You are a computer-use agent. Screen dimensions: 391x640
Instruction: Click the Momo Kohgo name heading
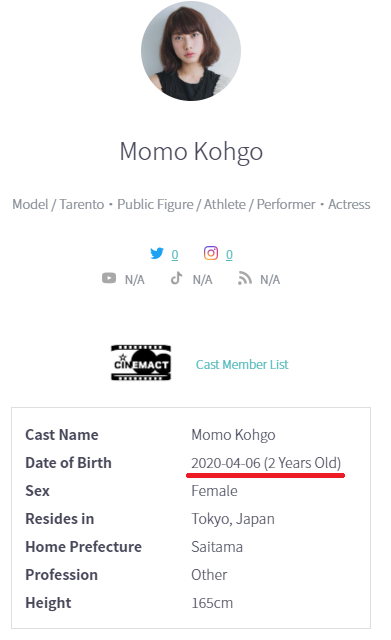[191, 151]
